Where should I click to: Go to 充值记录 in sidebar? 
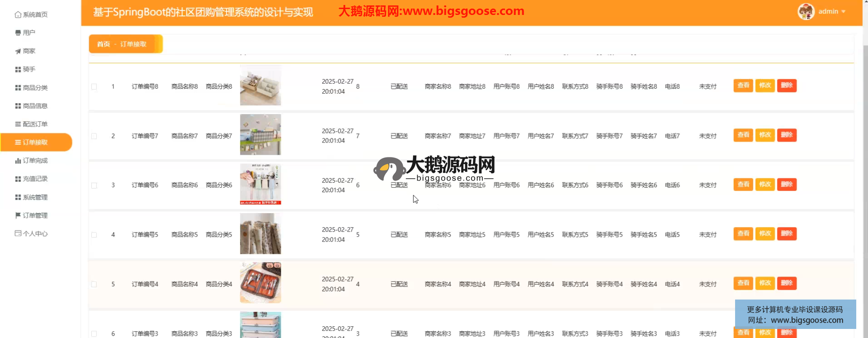tap(35, 179)
